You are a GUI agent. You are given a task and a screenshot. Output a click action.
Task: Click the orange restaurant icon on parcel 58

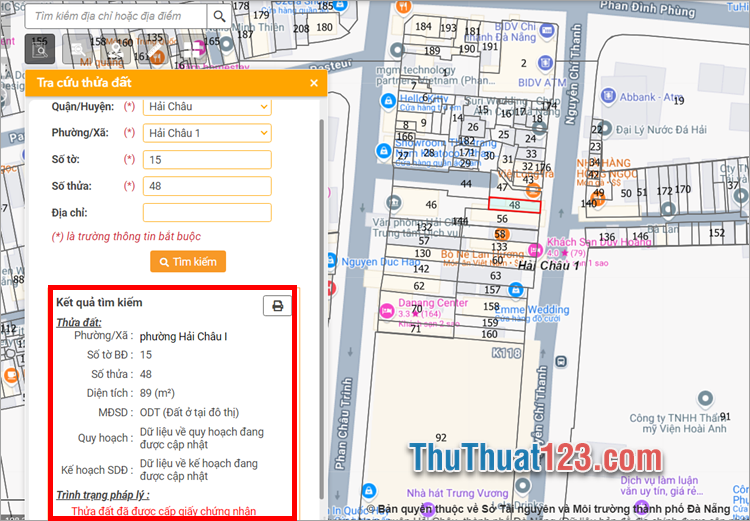click(501, 234)
